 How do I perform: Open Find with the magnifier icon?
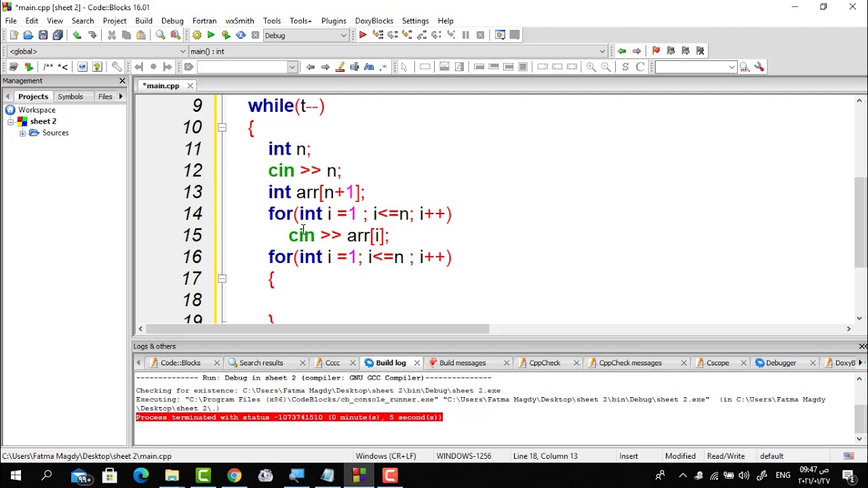161,35
